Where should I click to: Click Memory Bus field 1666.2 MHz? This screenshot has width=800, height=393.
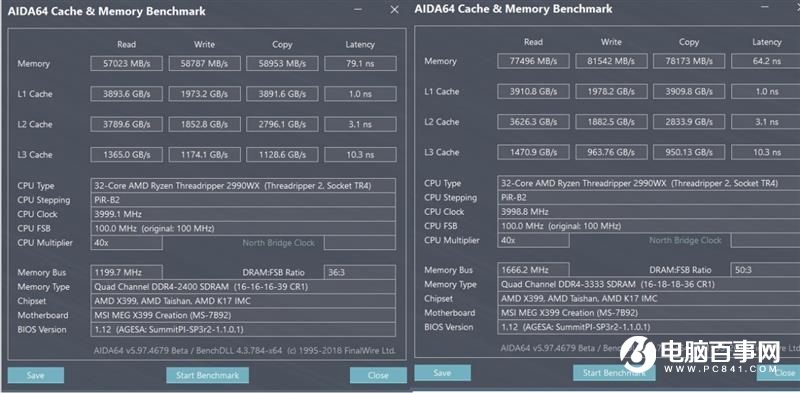[x=534, y=269]
